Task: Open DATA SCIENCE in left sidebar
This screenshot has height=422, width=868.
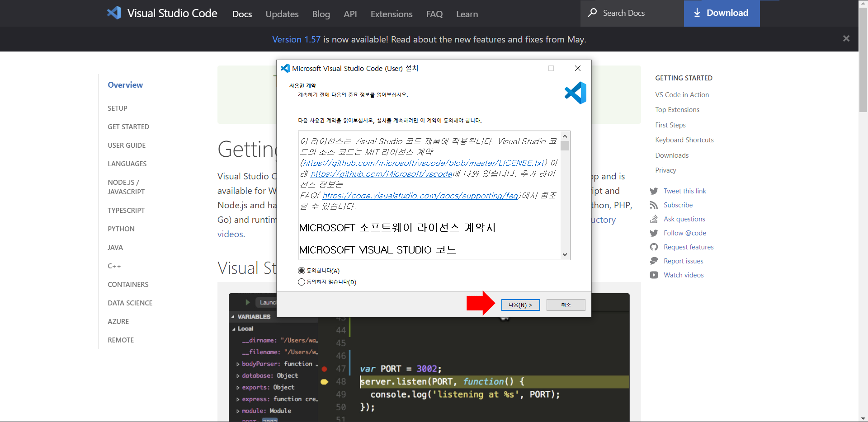Action: (130, 303)
